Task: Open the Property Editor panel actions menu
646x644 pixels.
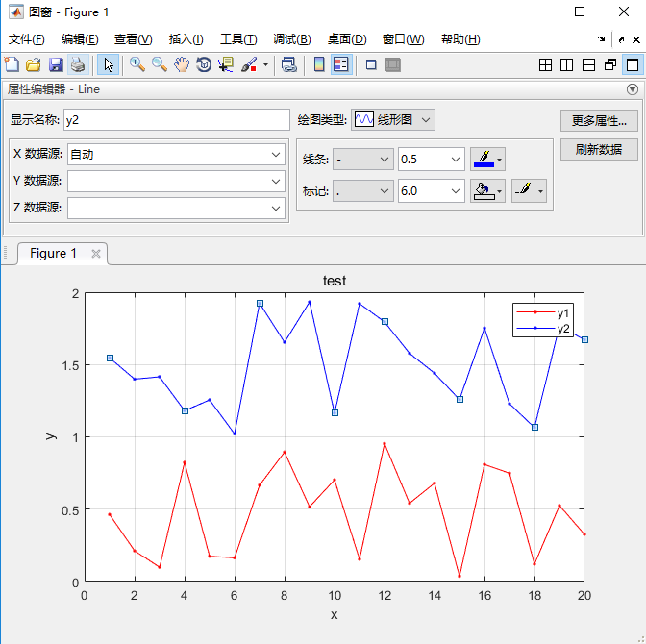Action: pos(633,89)
